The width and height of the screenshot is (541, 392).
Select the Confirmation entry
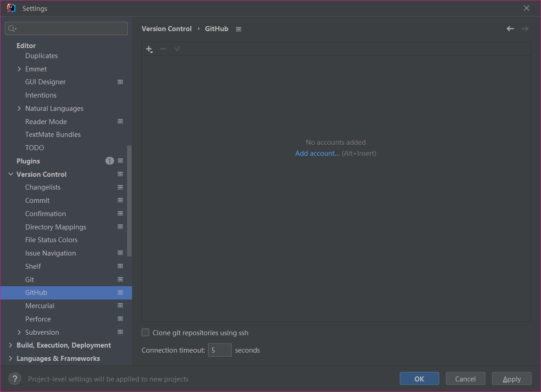(x=45, y=214)
